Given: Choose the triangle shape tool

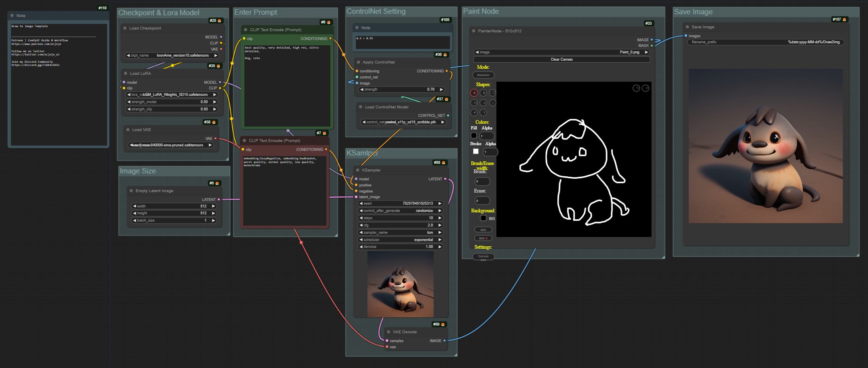Looking at the screenshot, I should coord(483,103).
